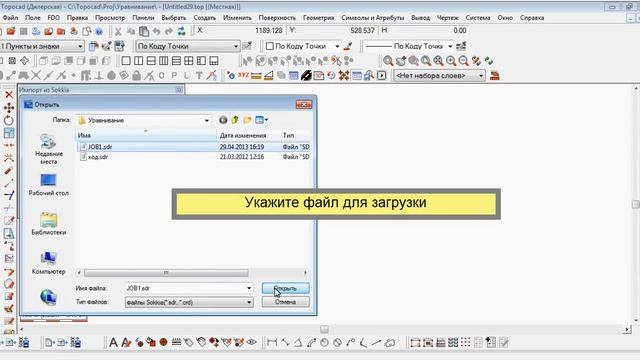Sort files by the Имя column header
This screenshot has width=640, height=360.
point(146,135)
